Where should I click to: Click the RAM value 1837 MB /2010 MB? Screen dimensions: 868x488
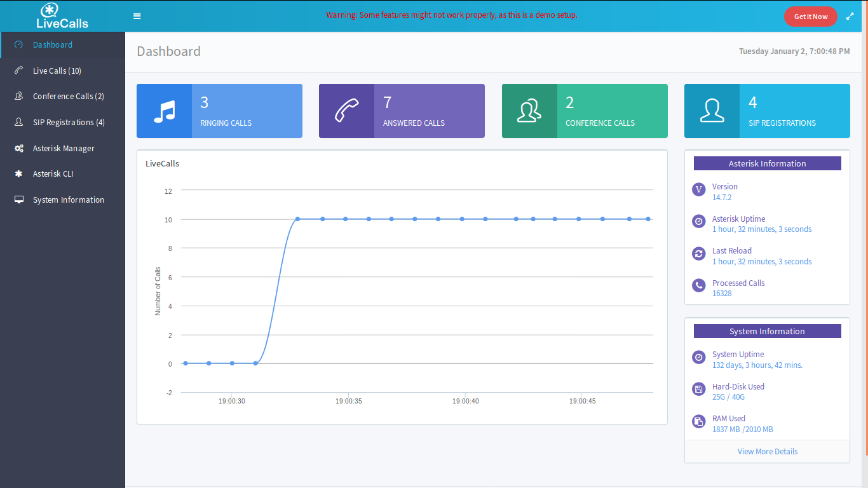tap(743, 430)
